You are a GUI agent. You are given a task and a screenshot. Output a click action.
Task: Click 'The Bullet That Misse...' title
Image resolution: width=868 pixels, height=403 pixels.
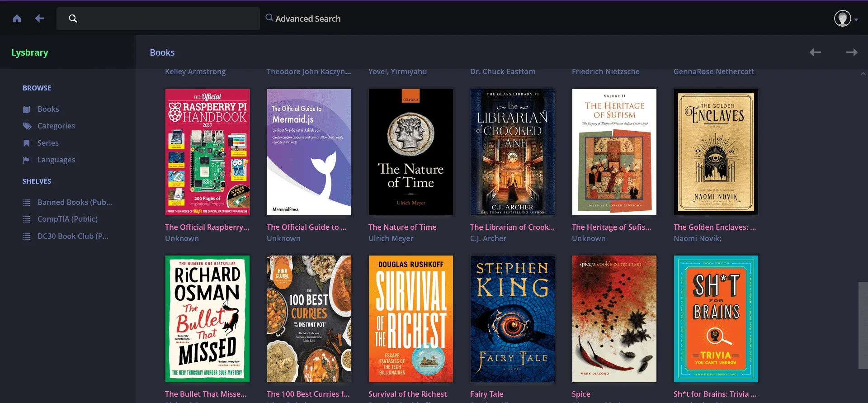206,394
